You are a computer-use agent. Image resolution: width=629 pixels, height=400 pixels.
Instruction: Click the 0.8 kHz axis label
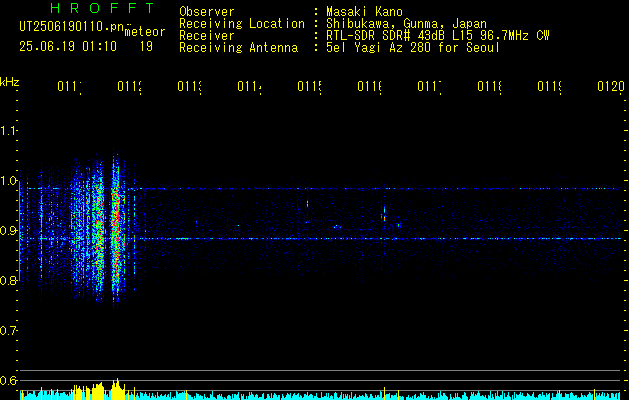coord(8,280)
